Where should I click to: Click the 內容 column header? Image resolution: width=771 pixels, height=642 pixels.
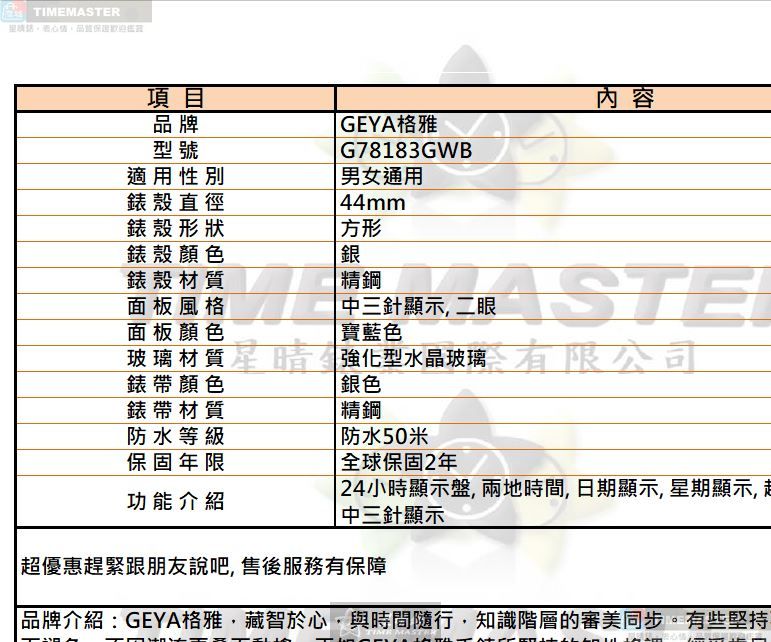pyautogui.click(x=625, y=98)
